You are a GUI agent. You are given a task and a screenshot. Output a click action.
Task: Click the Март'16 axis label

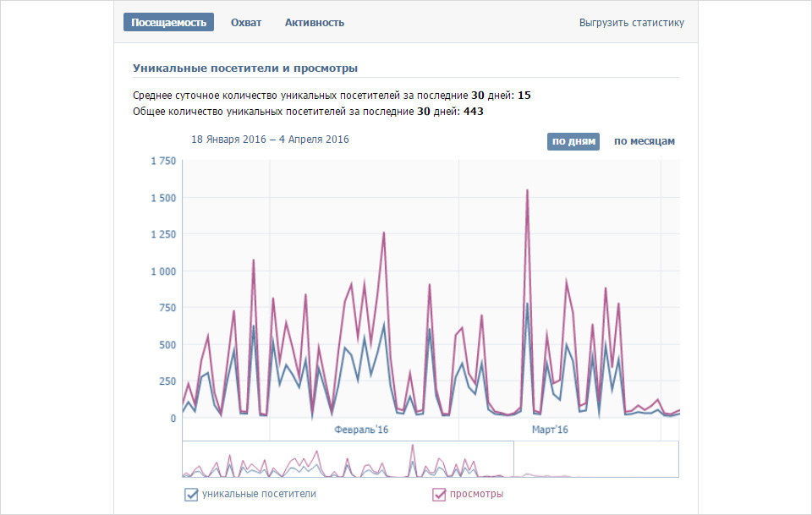pyautogui.click(x=550, y=430)
